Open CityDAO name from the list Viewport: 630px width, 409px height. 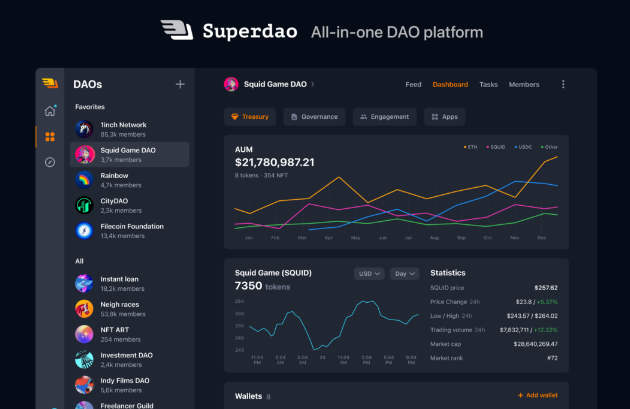point(114,201)
